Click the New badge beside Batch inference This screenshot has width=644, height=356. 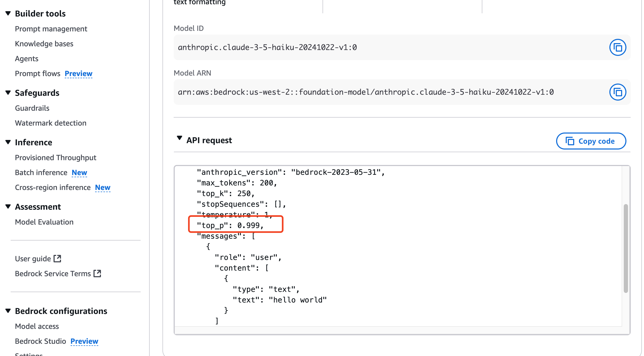(x=79, y=172)
